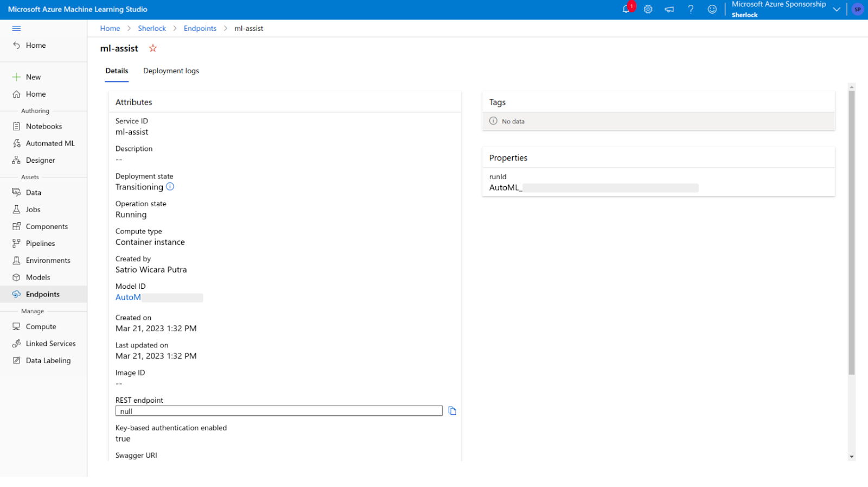The image size is (868, 487).
Task: Click the smiley feedback icon
Action: [x=712, y=9]
